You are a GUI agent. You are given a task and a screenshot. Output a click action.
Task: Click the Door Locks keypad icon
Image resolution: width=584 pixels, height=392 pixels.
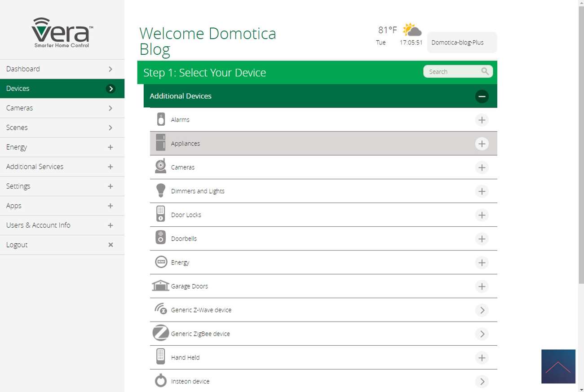160,214
